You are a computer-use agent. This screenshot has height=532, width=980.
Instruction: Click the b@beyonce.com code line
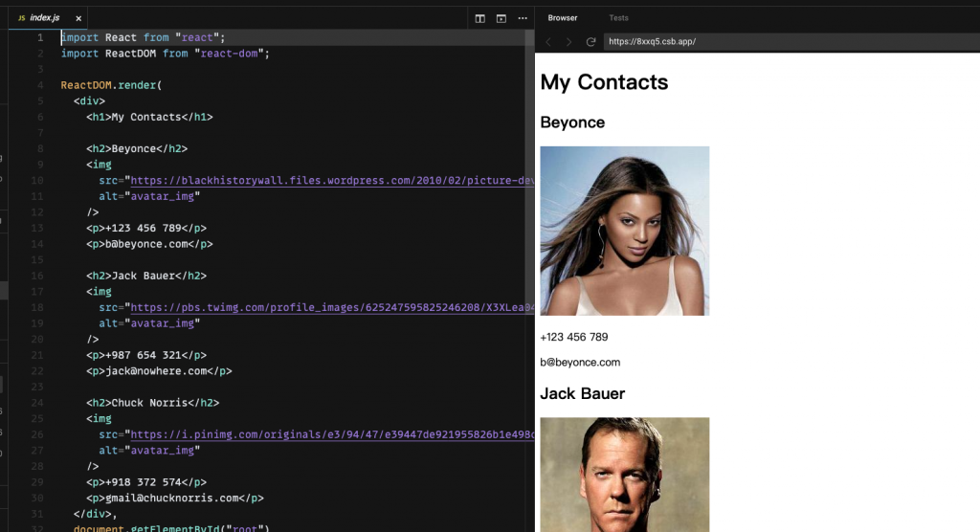point(149,244)
